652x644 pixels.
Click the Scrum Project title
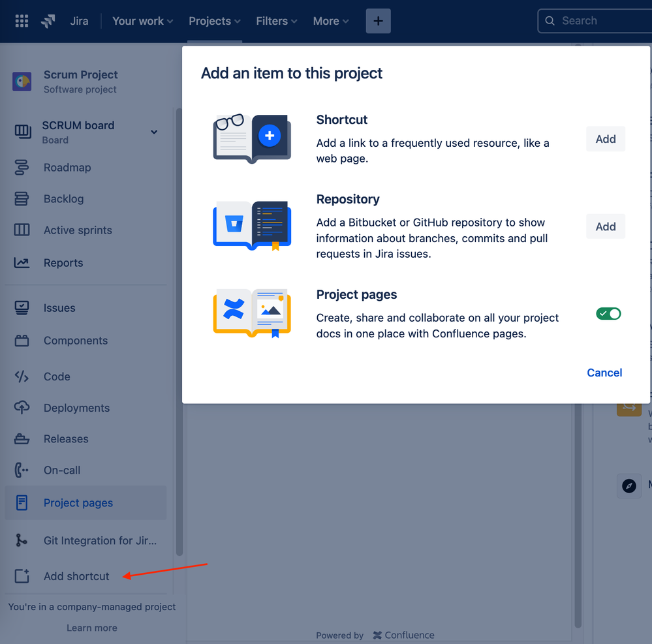[x=81, y=75]
